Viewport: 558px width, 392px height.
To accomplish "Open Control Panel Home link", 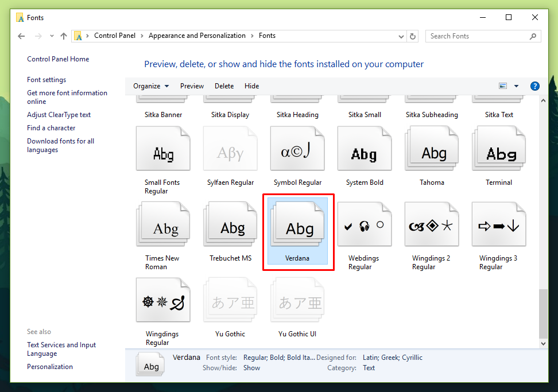I will click(x=58, y=59).
